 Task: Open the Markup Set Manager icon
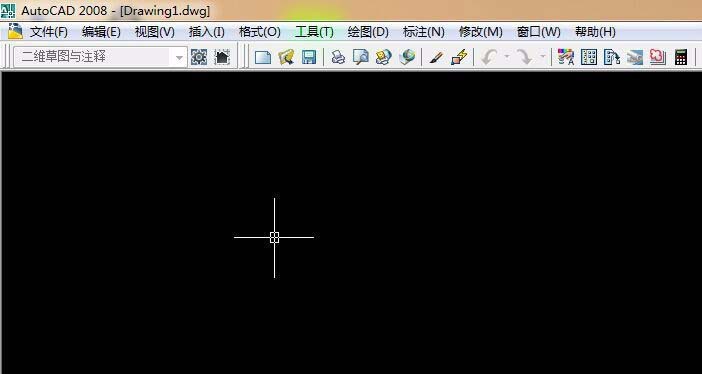click(658, 57)
